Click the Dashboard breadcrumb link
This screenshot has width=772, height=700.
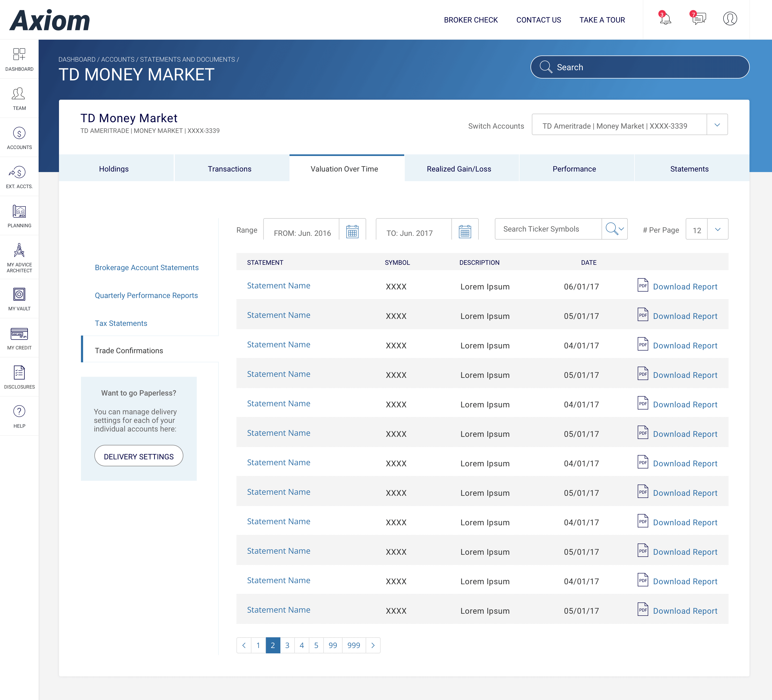pos(77,59)
